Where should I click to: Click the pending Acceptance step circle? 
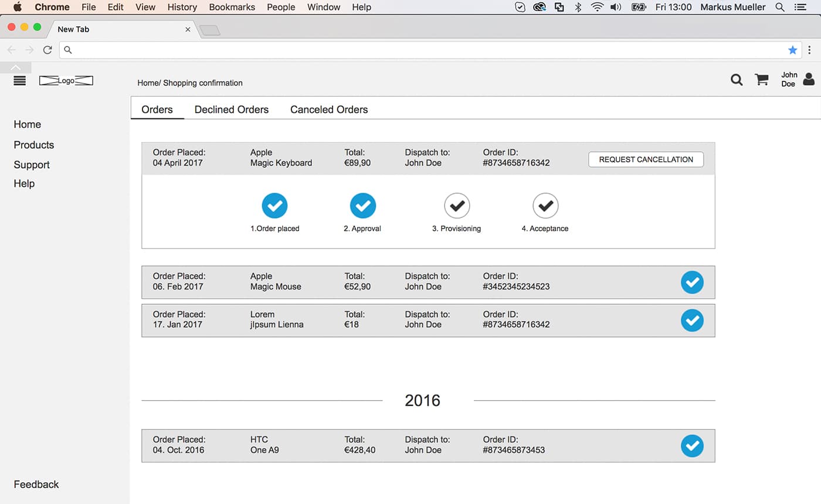(545, 206)
